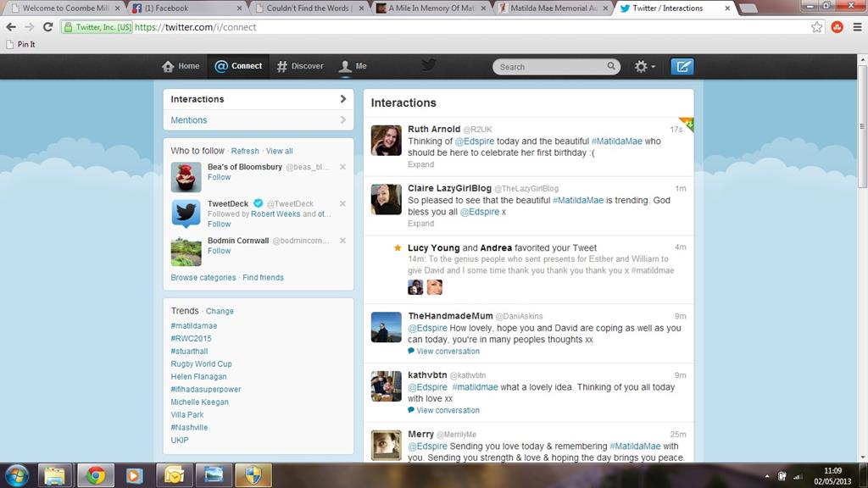The height and width of the screenshot is (488, 868).
Task: Click the Twitter bird logo in navbar
Action: [x=428, y=65]
